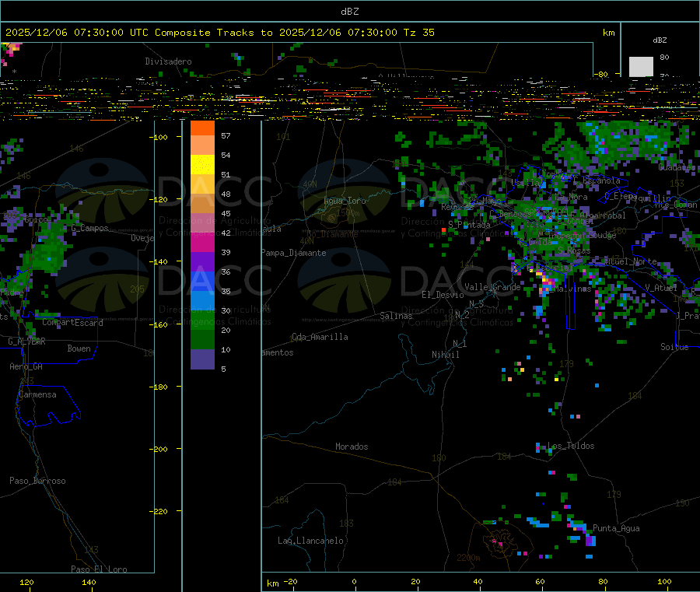
Task: Select the tan swatch between 48 and 45
Action: pos(203,203)
